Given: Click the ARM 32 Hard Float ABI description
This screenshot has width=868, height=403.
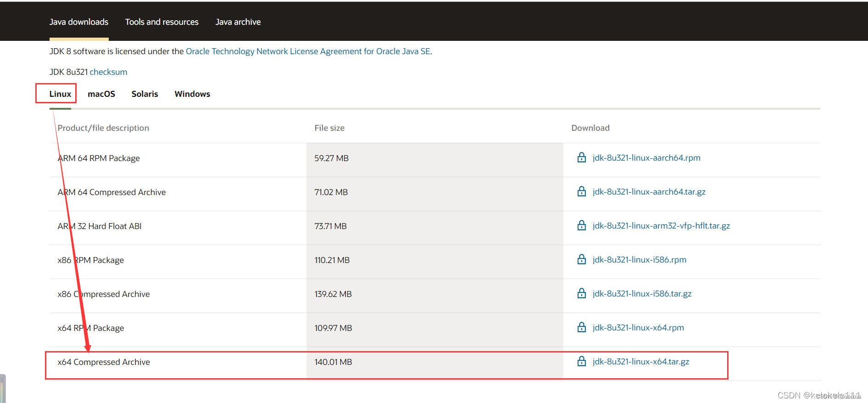Looking at the screenshot, I should coord(100,226).
